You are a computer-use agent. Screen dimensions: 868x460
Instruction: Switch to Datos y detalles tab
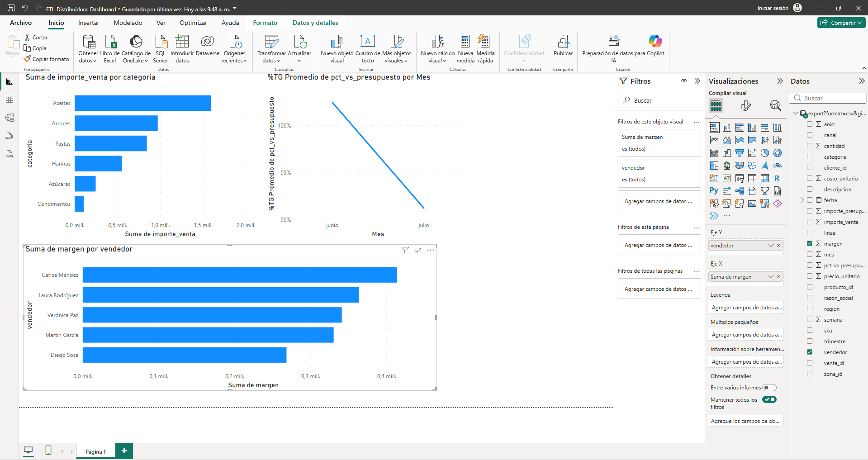(315, 23)
